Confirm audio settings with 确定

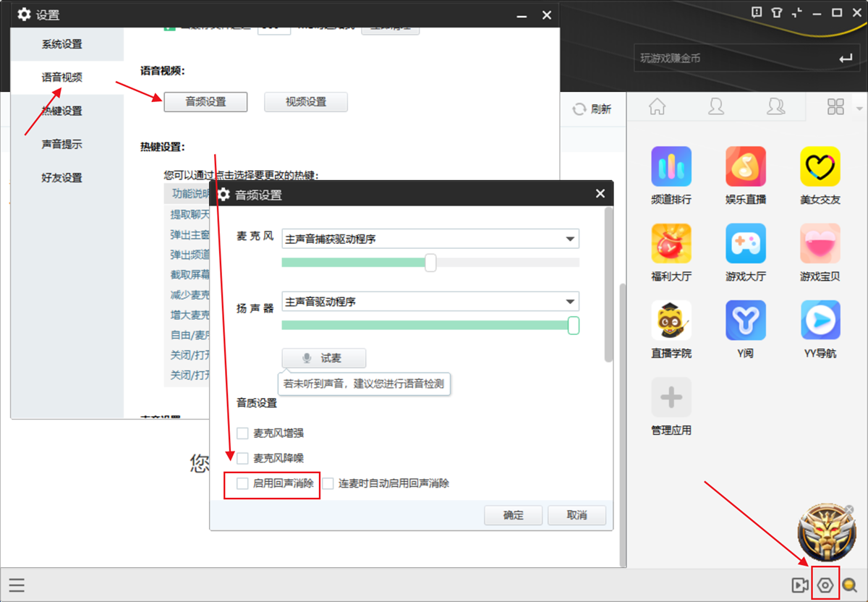pos(513,515)
